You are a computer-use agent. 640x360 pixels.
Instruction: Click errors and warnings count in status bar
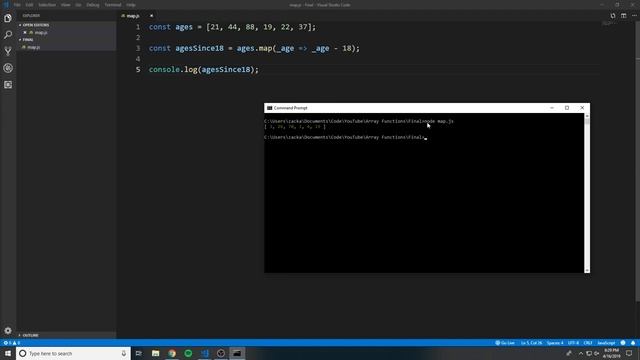coord(12,343)
